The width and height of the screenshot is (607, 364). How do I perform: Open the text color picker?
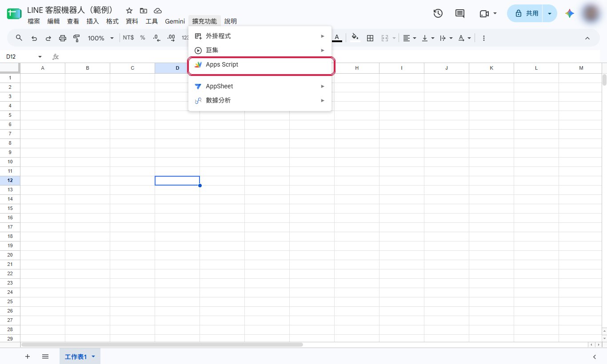point(337,38)
